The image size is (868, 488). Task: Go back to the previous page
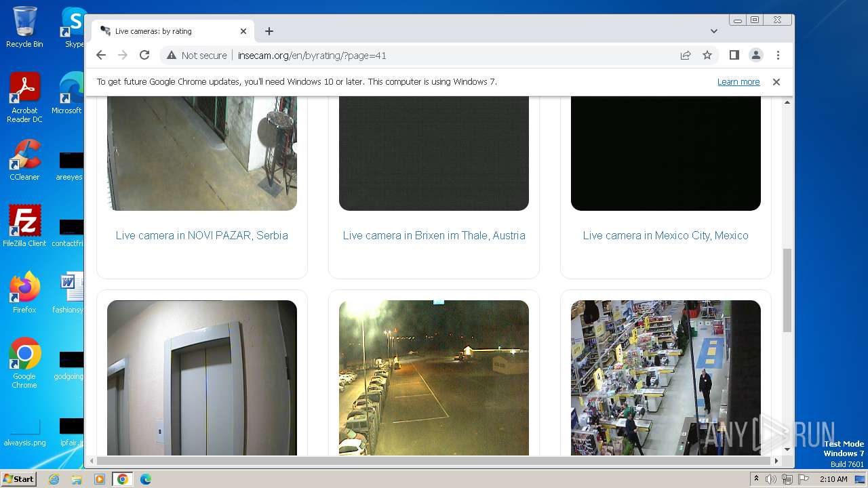tap(101, 56)
